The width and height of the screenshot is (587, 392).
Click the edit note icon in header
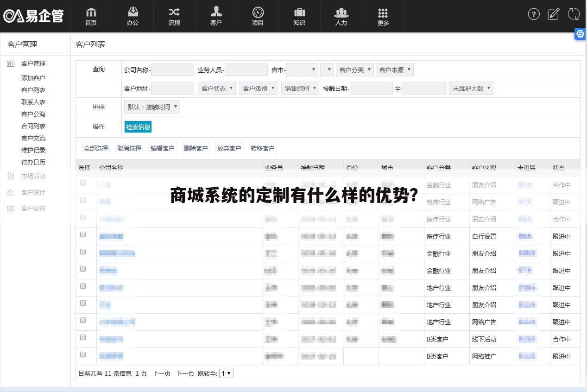[x=554, y=14]
